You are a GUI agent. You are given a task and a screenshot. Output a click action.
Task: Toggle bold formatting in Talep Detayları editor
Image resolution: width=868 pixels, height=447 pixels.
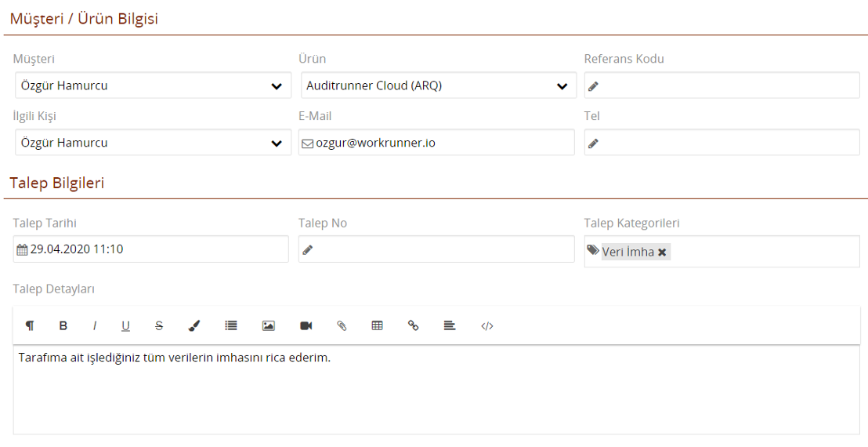click(63, 325)
